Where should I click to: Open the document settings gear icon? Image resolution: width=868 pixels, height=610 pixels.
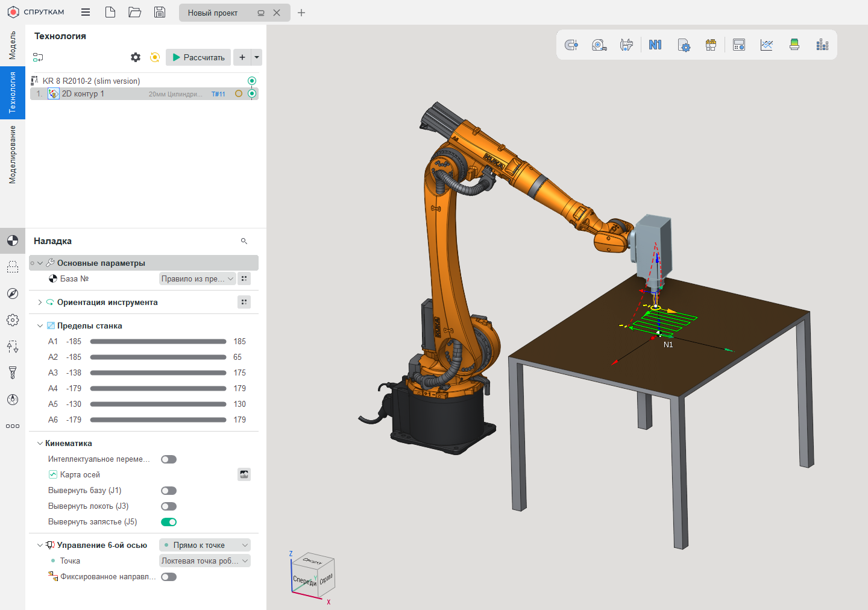(x=684, y=45)
